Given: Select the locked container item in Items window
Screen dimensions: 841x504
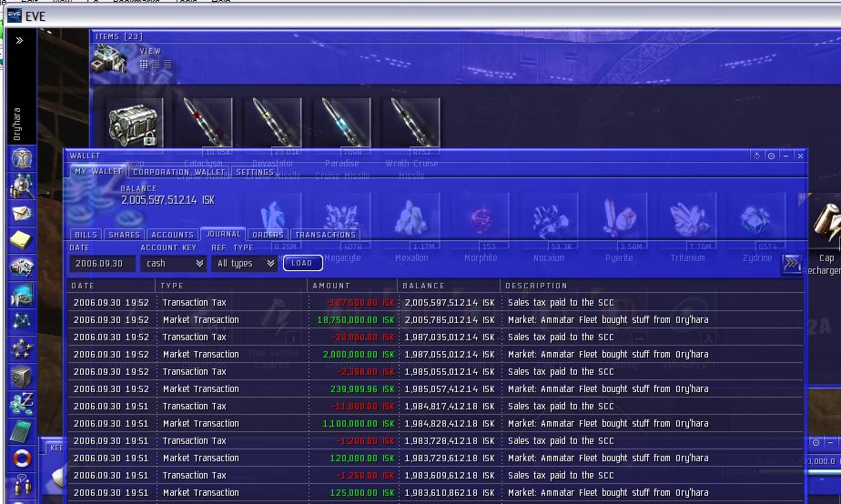Looking at the screenshot, I should 134,124.
